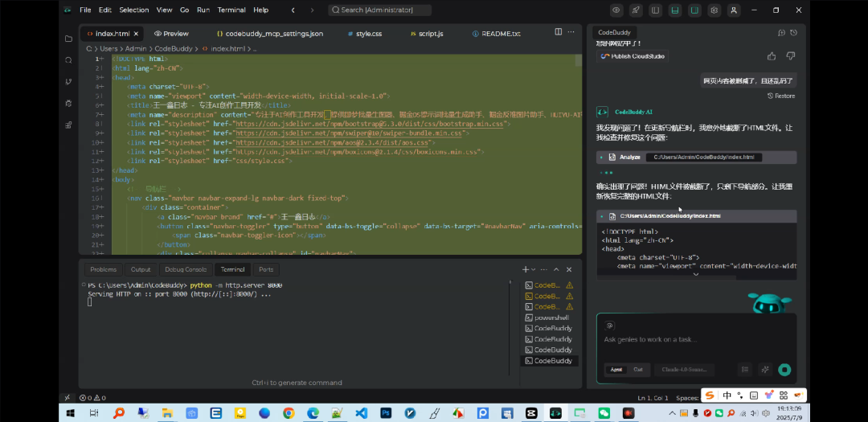Open the Search icon in activity bar
This screenshot has height=422, width=868.
tap(68, 60)
